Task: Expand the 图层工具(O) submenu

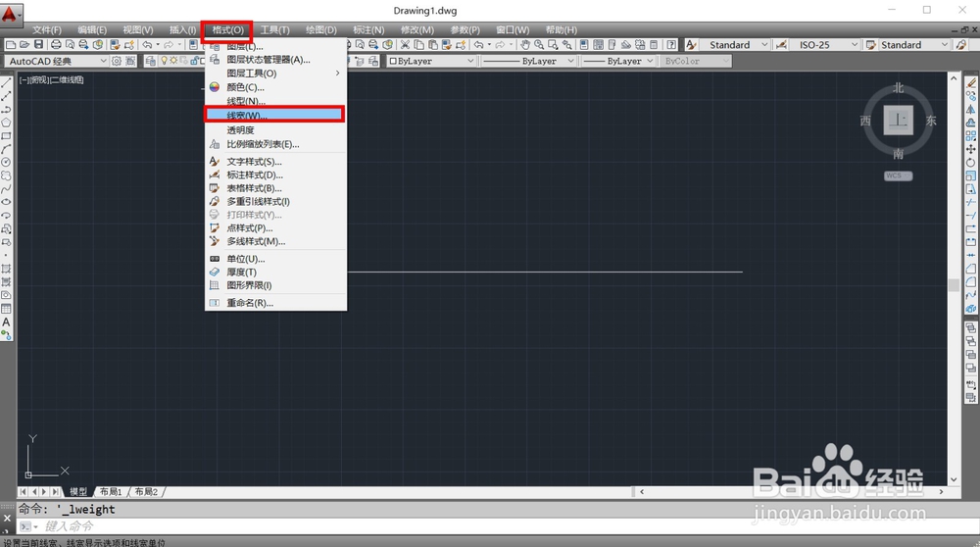Action: coord(276,74)
